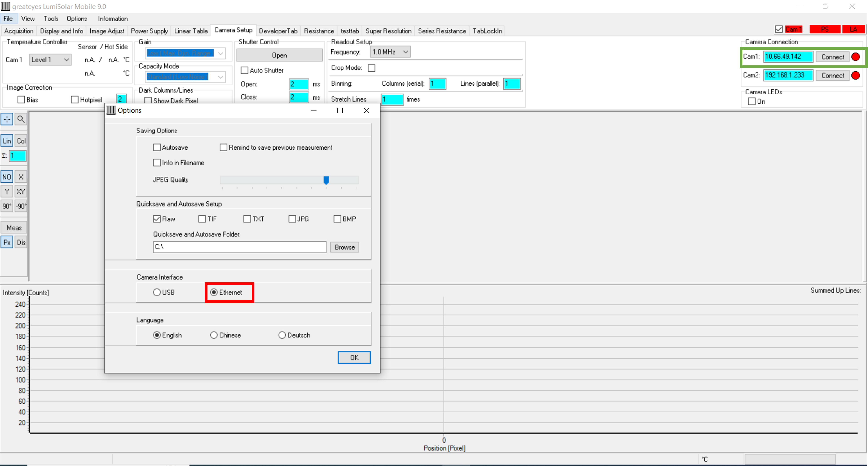Select the crosshair cursor tool
The image size is (868, 466).
pos(7,119)
